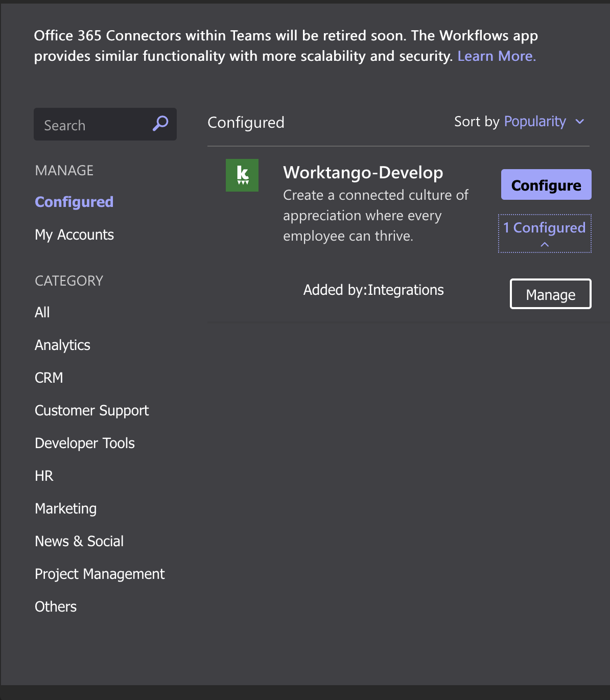Image resolution: width=610 pixels, height=700 pixels.
Task: Follow the Learn More link
Action: point(497,56)
